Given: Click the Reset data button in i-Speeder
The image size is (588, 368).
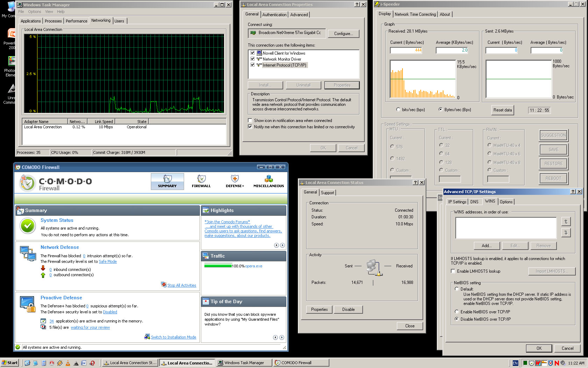Looking at the screenshot, I should coord(502,110).
